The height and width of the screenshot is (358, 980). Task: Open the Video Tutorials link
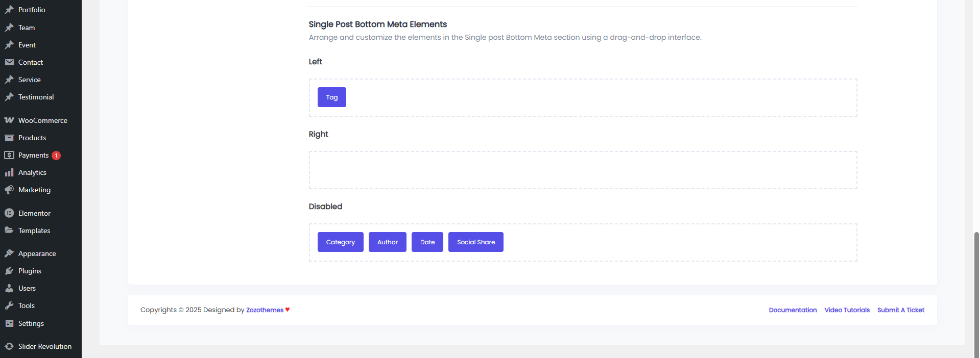coord(847,310)
